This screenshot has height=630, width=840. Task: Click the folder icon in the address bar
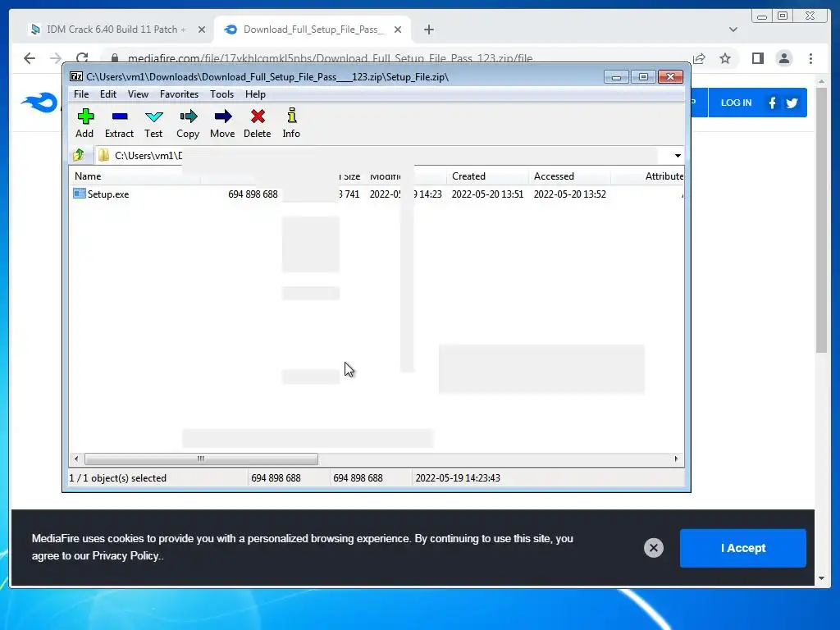click(104, 155)
